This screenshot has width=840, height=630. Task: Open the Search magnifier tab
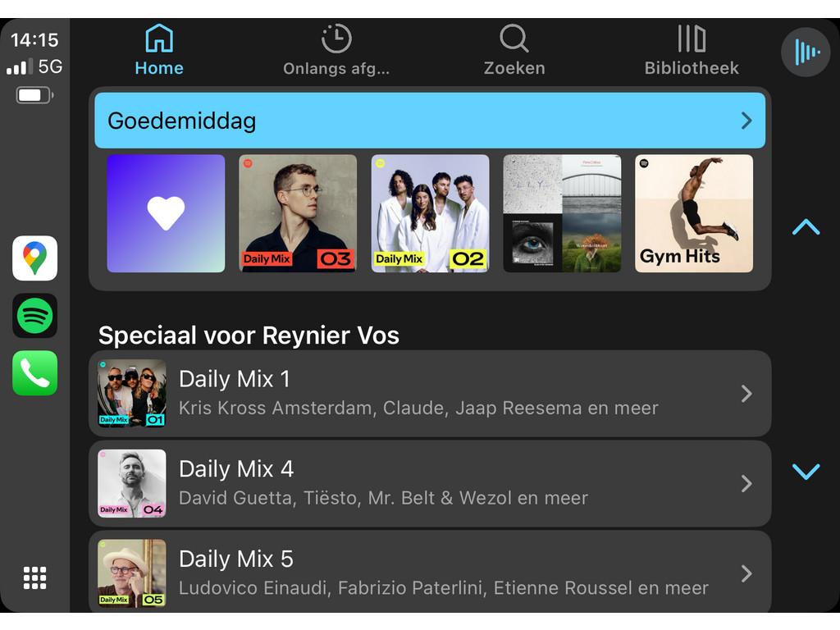514,39
